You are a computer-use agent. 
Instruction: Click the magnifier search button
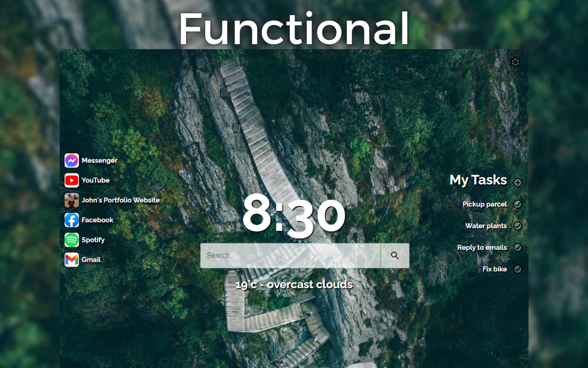point(395,255)
